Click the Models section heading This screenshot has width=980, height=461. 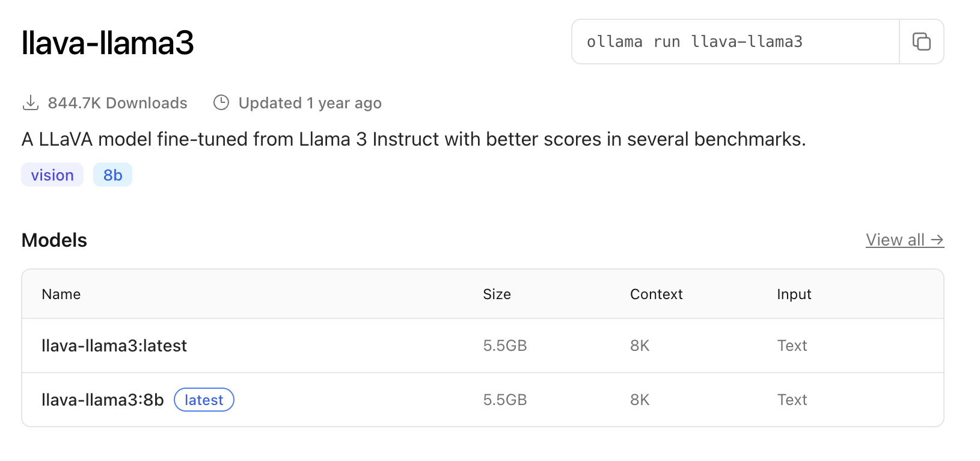pos(54,240)
